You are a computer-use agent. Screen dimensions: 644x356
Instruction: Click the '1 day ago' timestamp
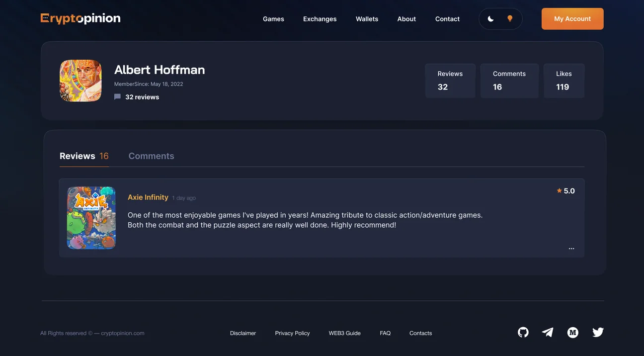click(184, 198)
